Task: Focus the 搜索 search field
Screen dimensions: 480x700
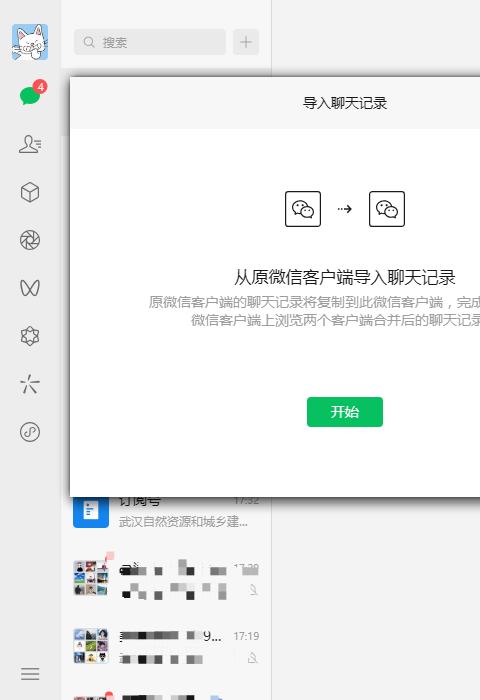Action: [x=150, y=42]
